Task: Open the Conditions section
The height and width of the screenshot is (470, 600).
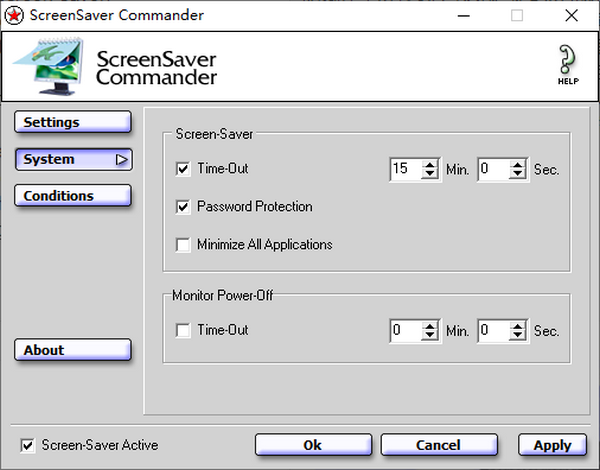Action: pyautogui.click(x=73, y=196)
